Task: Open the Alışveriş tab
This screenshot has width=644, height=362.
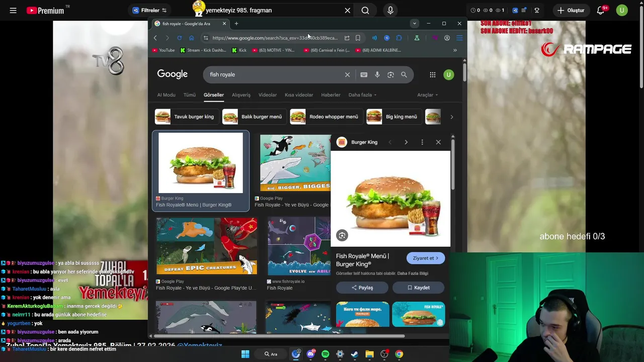Action: click(241, 95)
